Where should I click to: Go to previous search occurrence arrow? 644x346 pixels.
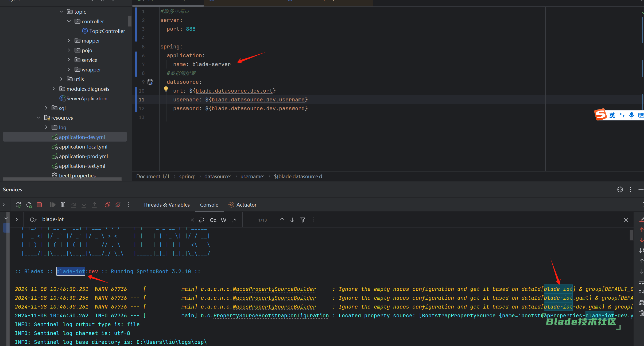pyautogui.click(x=282, y=220)
